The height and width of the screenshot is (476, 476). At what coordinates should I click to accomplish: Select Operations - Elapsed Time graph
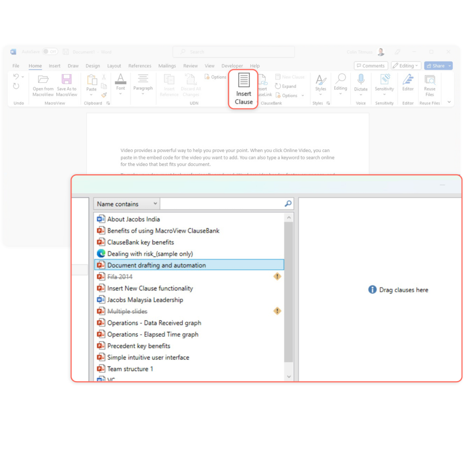click(x=189, y=334)
